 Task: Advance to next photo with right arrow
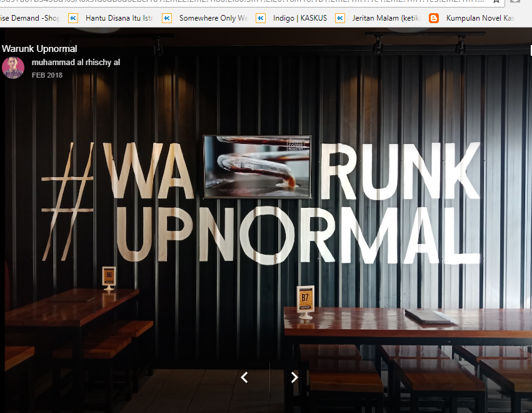pos(294,377)
